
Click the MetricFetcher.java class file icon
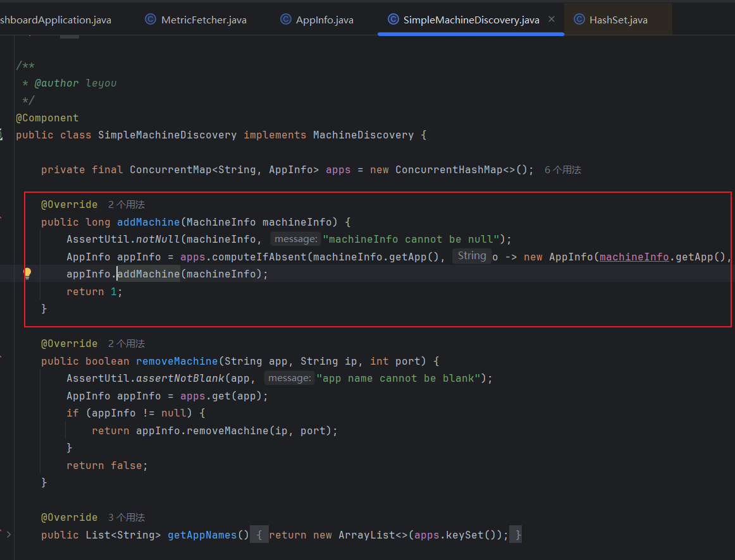click(x=150, y=20)
